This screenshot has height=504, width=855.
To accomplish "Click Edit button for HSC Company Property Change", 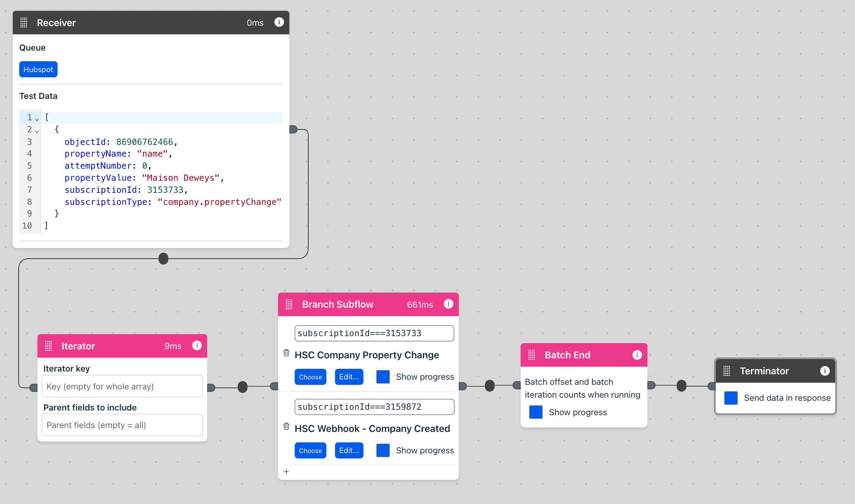I will pyautogui.click(x=349, y=377).
